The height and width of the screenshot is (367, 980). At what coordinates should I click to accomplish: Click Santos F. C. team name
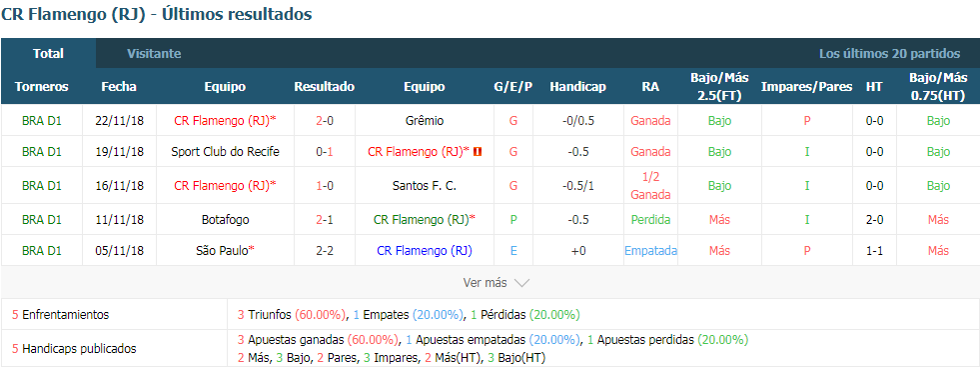(424, 186)
